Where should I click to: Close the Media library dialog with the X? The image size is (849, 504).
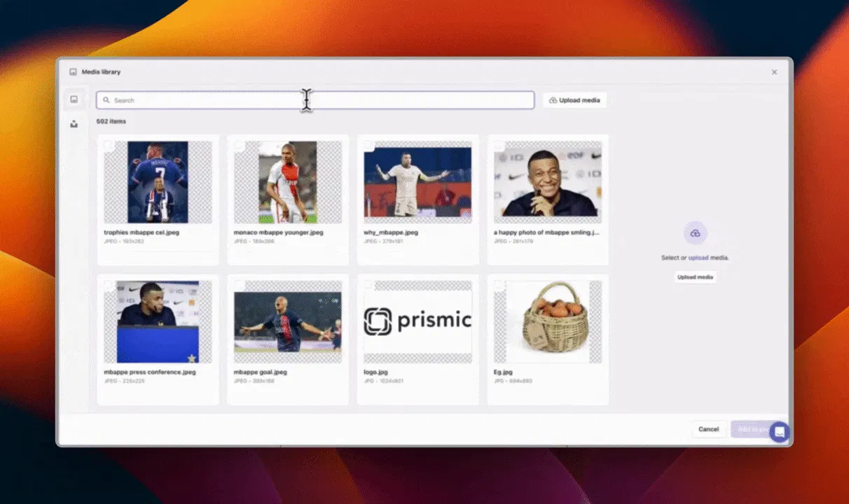pyautogui.click(x=774, y=72)
